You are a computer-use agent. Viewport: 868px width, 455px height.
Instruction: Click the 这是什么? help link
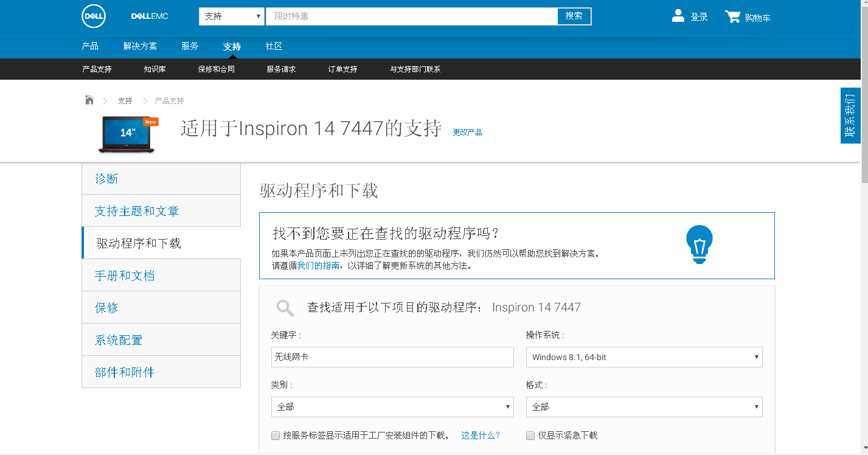481,436
